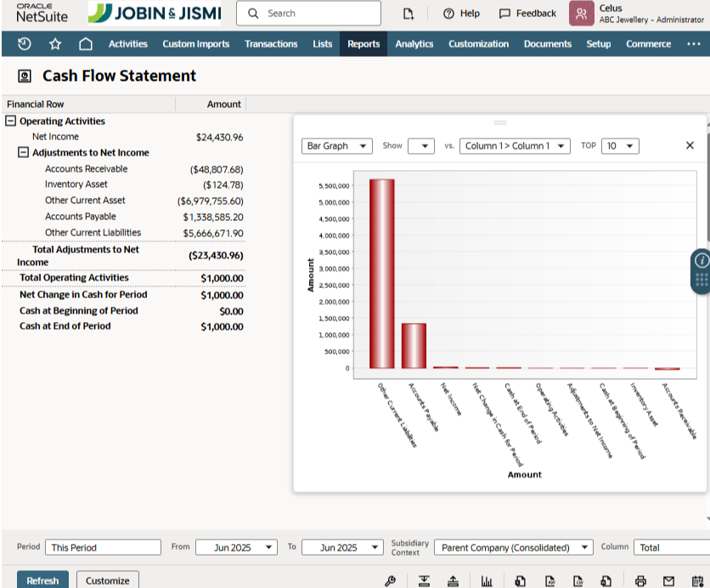Click the Customize button

tap(107, 579)
